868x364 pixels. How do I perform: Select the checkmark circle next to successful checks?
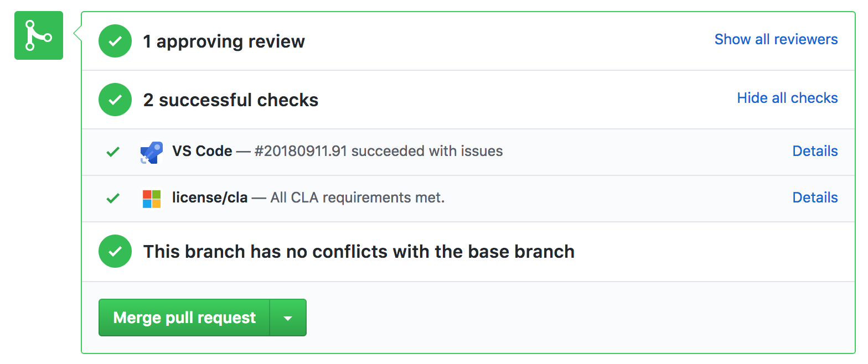tap(115, 100)
